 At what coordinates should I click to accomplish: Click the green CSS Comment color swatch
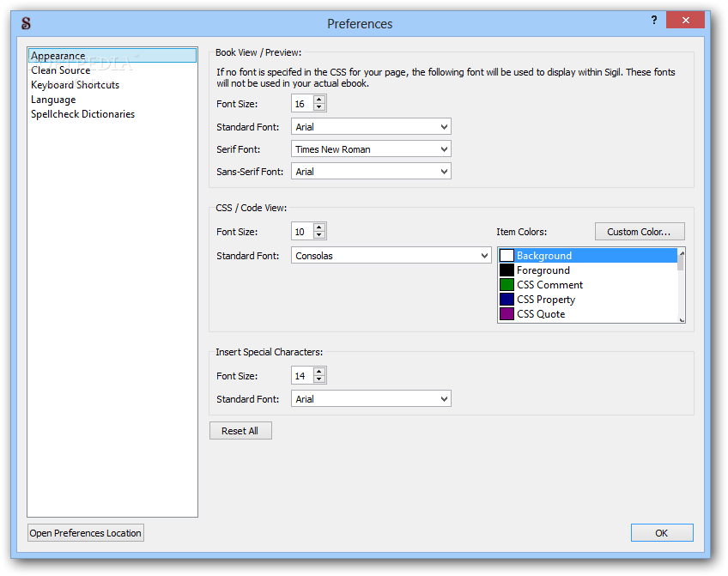click(x=507, y=284)
